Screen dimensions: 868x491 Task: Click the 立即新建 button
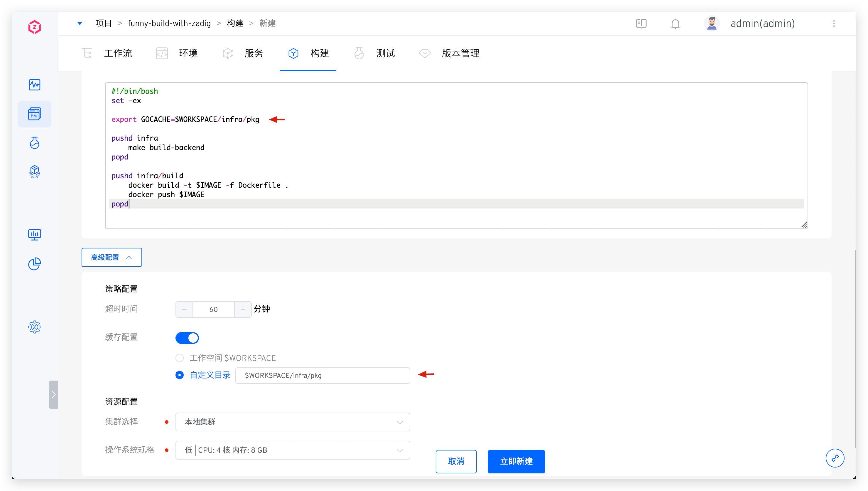click(516, 461)
